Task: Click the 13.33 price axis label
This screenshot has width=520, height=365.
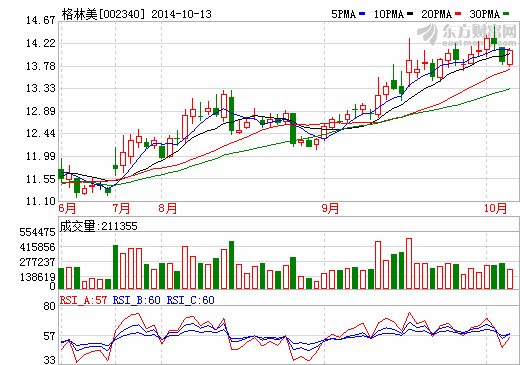Action: click(x=40, y=88)
